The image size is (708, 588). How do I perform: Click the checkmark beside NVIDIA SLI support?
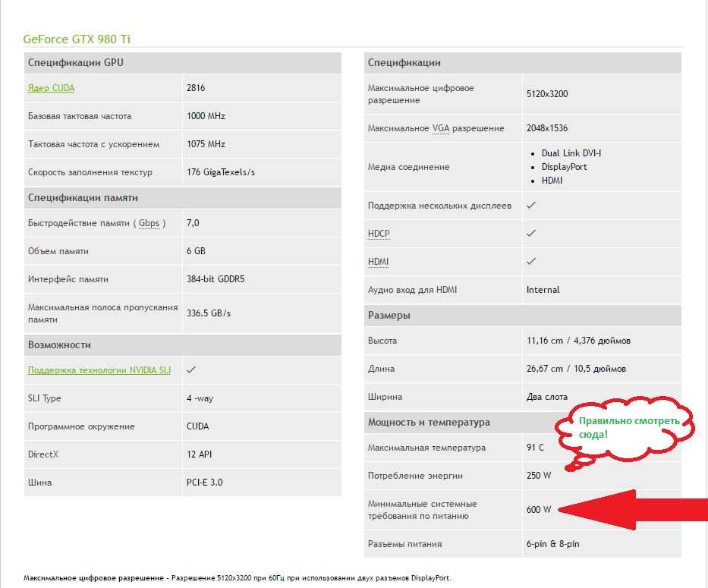coord(191,370)
